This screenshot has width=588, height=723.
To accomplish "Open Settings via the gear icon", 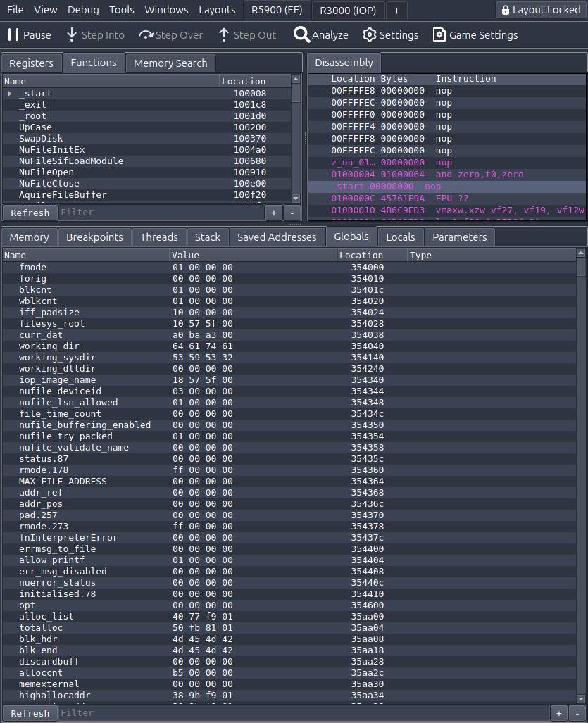I will click(x=370, y=34).
